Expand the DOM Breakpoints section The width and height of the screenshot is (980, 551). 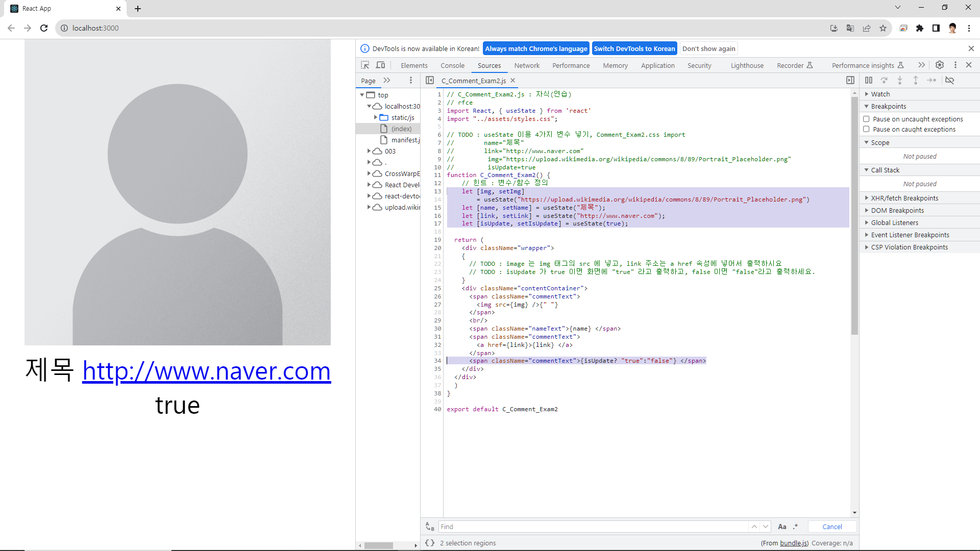point(897,210)
